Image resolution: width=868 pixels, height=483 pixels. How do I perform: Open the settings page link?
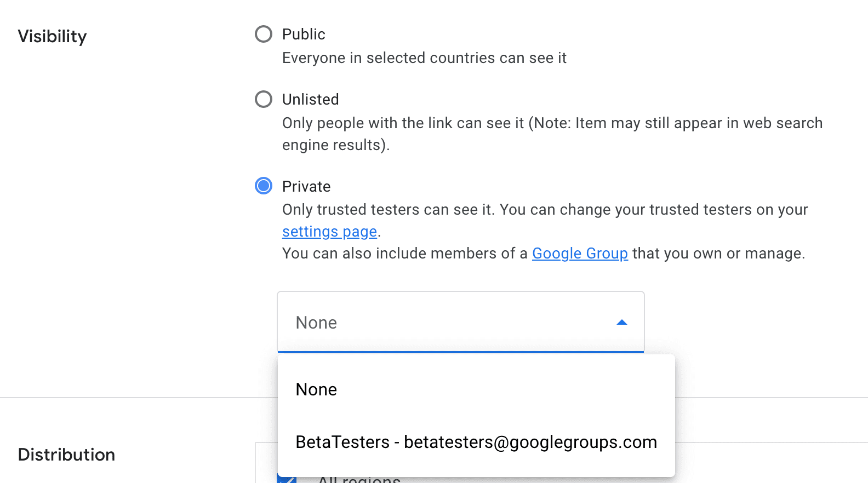(x=329, y=231)
